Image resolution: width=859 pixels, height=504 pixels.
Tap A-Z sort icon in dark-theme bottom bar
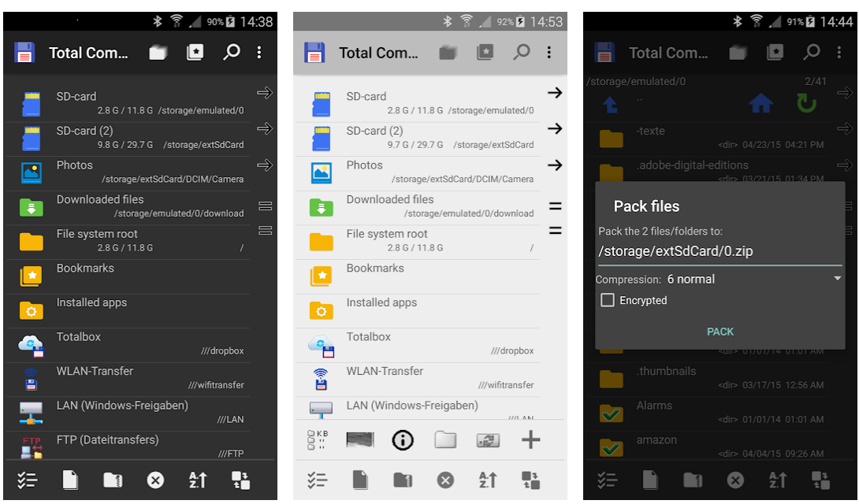(x=198, y=480)
